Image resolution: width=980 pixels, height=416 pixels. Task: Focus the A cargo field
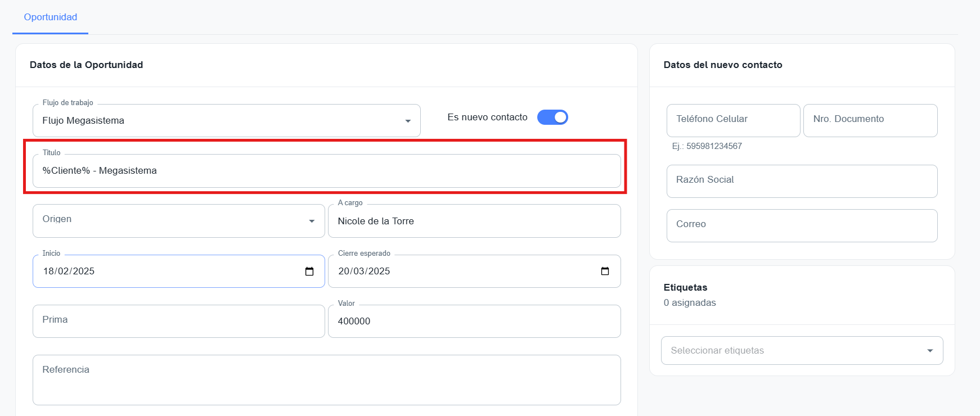coord(474,221)
